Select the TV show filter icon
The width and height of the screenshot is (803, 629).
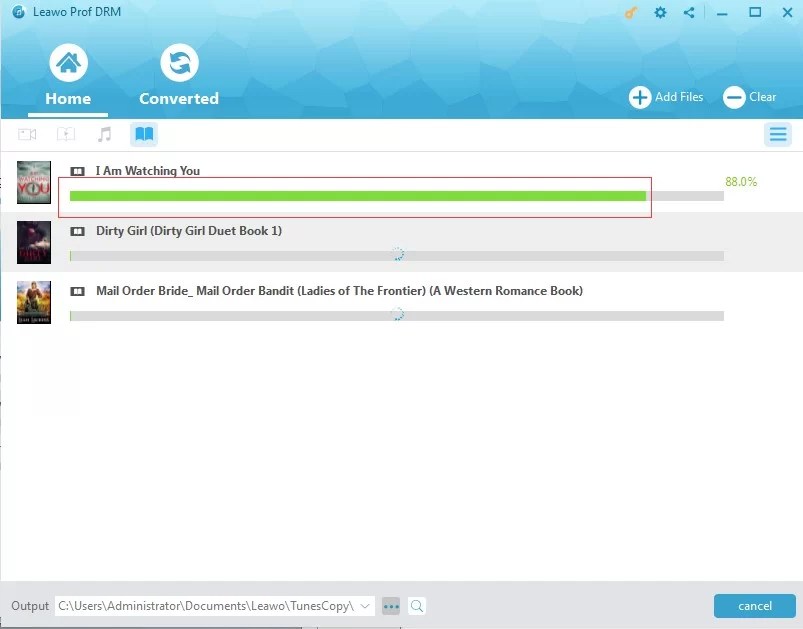pos(66,134)
